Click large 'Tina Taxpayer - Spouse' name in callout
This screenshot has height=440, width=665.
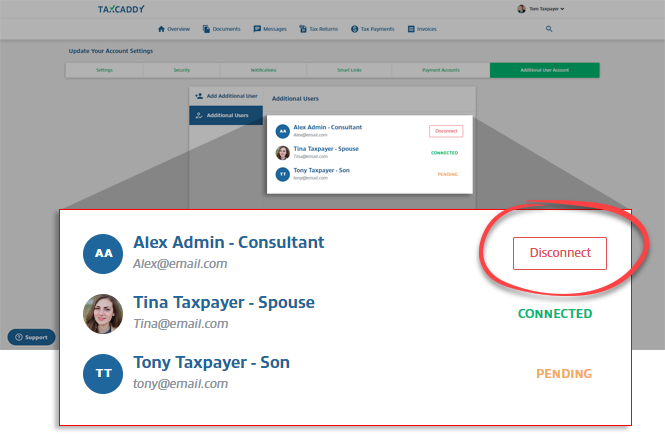224,303
